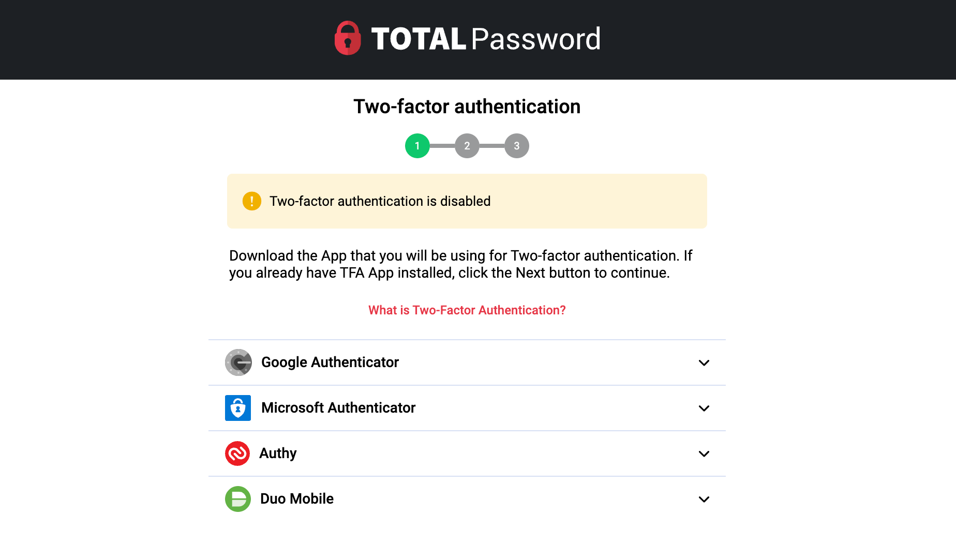Screen dimensions: 956x560
Task: Click the Duo Mobile row label
Action: (x=297, y=499)
